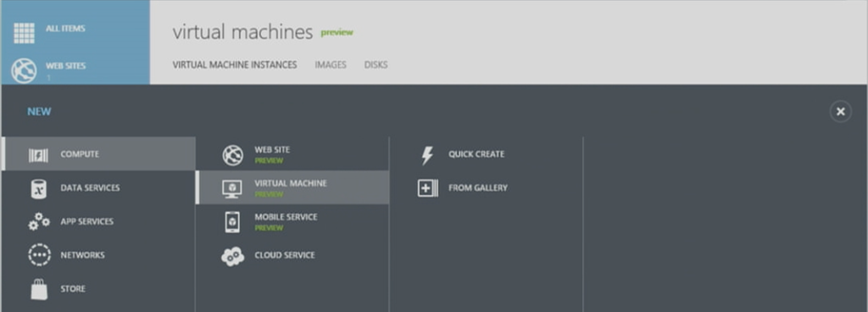Image resolution: width=868 pixels, height=312 pixels.
Task: Choose VIRTUAL MACHINE option label
Action: click(x=291, y=183)
